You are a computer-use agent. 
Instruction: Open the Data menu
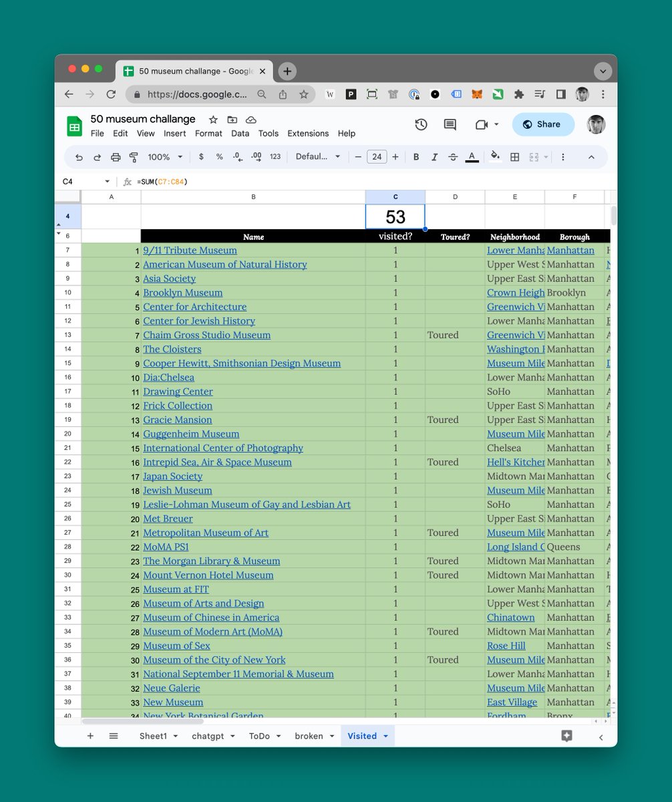click(x=240, y=134)
